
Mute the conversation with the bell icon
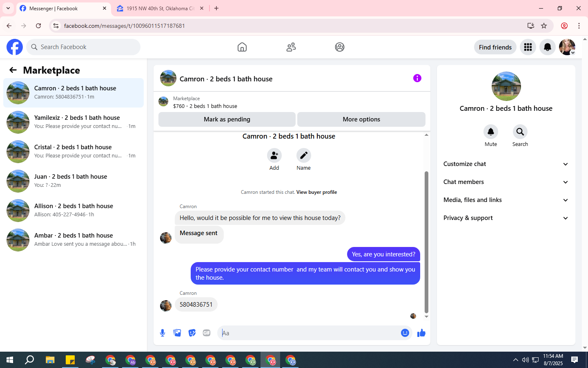pos(491,132)
